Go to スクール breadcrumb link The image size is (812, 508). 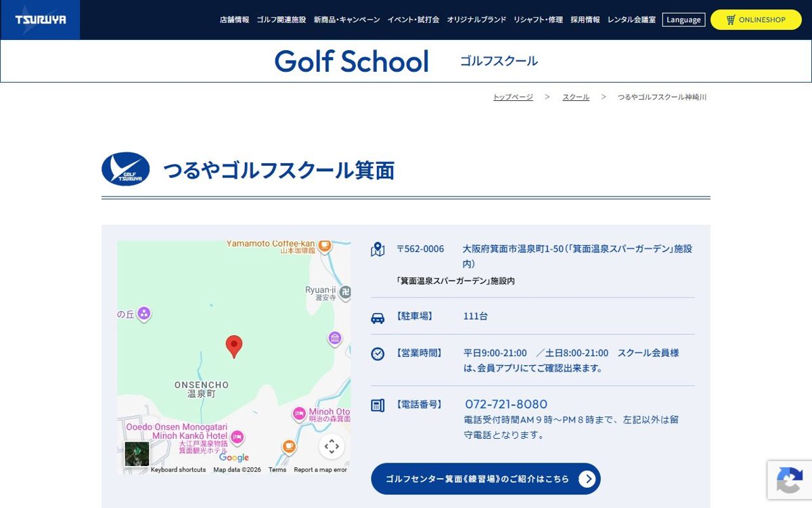click(576, 97)
